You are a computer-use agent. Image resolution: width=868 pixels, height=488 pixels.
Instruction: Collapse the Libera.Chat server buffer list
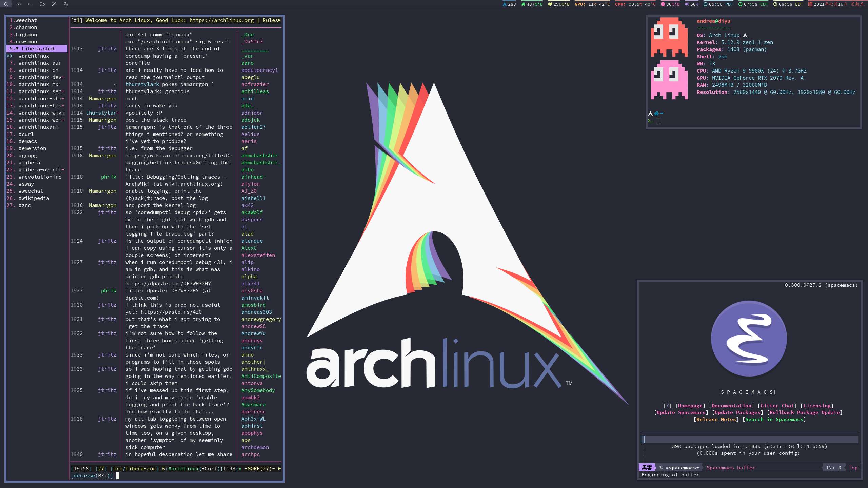17,49
